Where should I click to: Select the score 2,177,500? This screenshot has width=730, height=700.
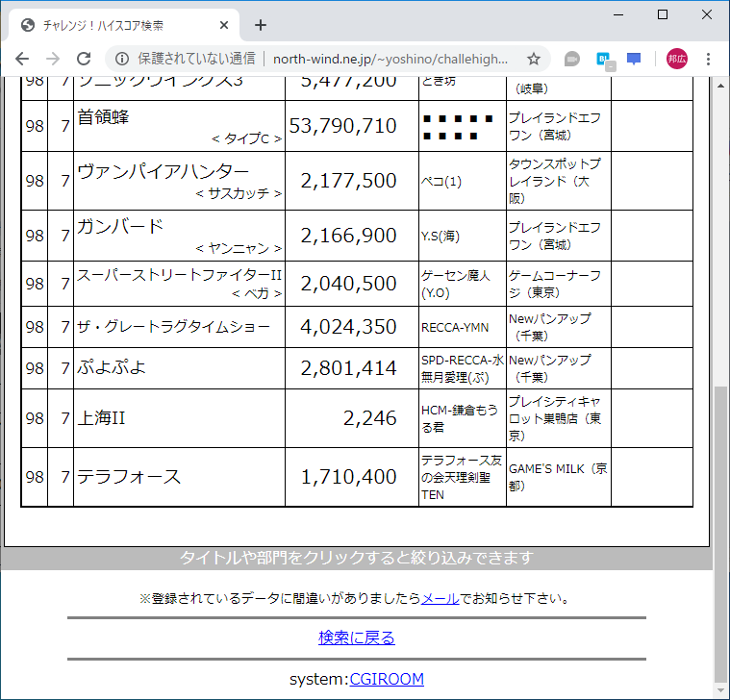349,181
